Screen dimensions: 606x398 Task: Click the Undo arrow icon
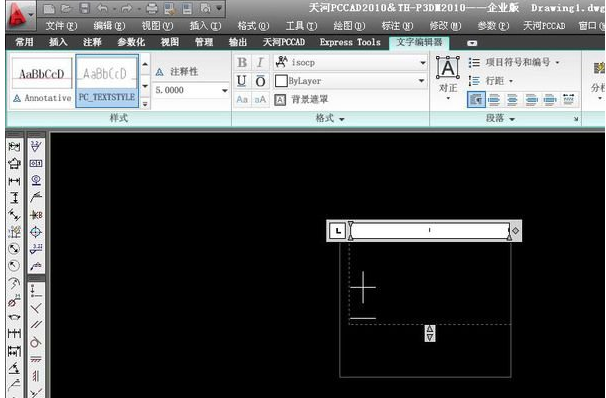(x=102, y=8)
